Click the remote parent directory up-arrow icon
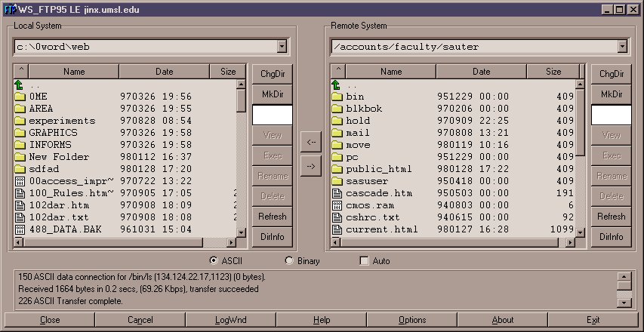Viewport: 644px width, 332px height. [x=337, y=85]
